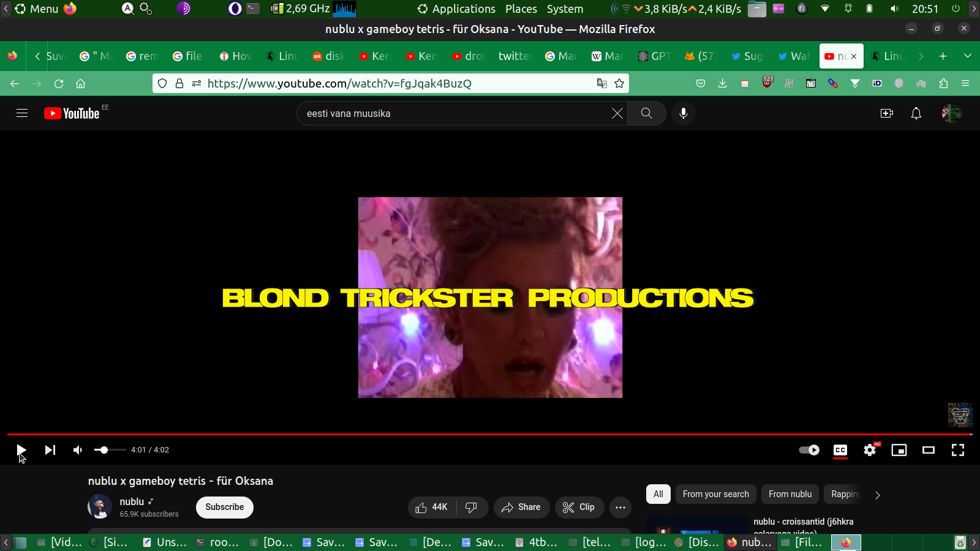Dislike this video
Screen dimensions: 980x551
coord(472,507)
